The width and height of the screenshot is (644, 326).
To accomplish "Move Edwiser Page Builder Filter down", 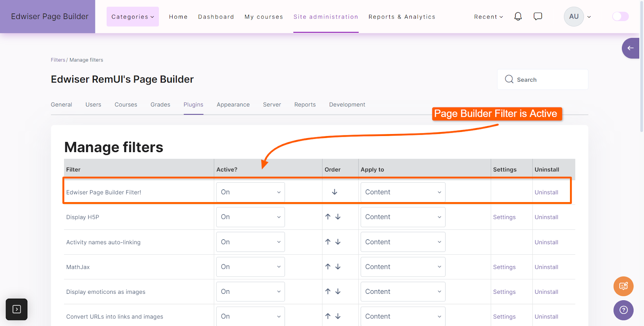I will click(x=334, y=192).
